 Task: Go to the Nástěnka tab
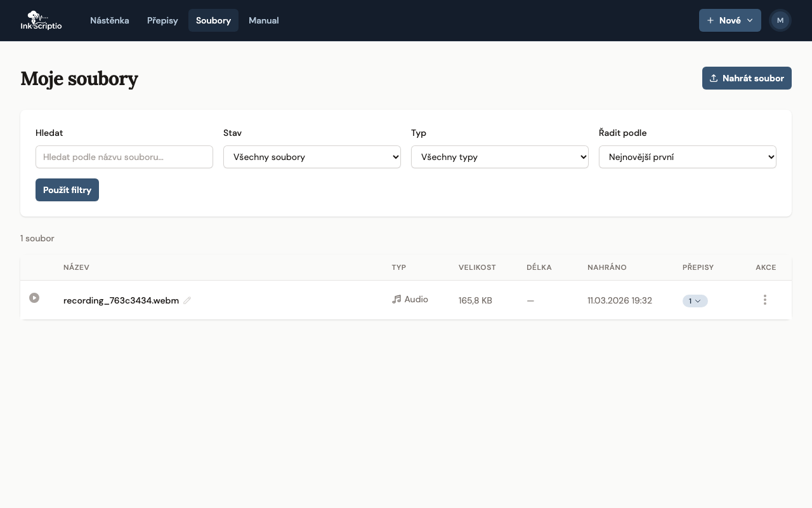point(110,20)
